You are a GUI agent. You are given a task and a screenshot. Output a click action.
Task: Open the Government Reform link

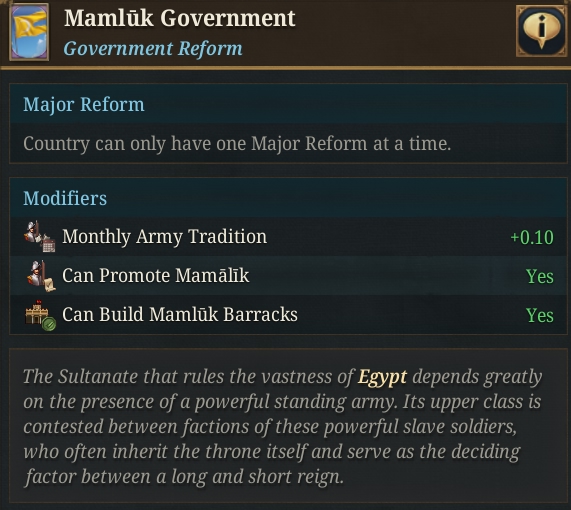[x=153, y=49]
